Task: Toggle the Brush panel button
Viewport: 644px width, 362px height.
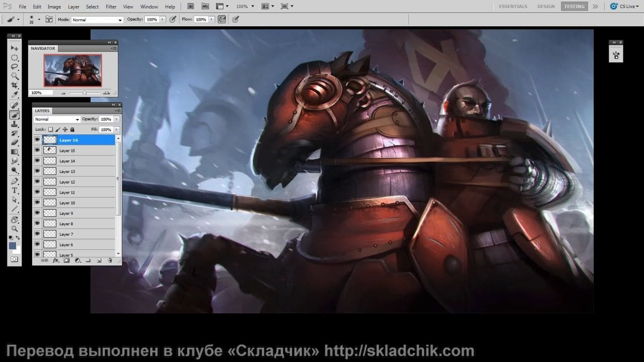Action: tap(49, 19)
